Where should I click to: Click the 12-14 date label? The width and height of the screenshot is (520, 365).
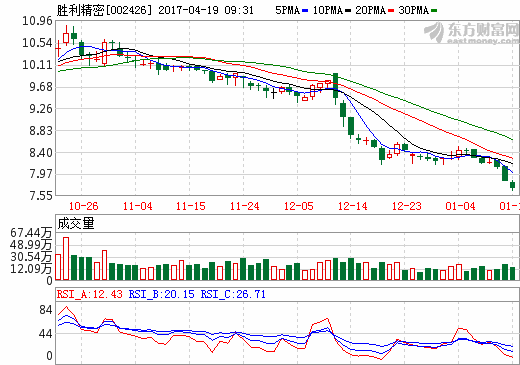[353, 206]
